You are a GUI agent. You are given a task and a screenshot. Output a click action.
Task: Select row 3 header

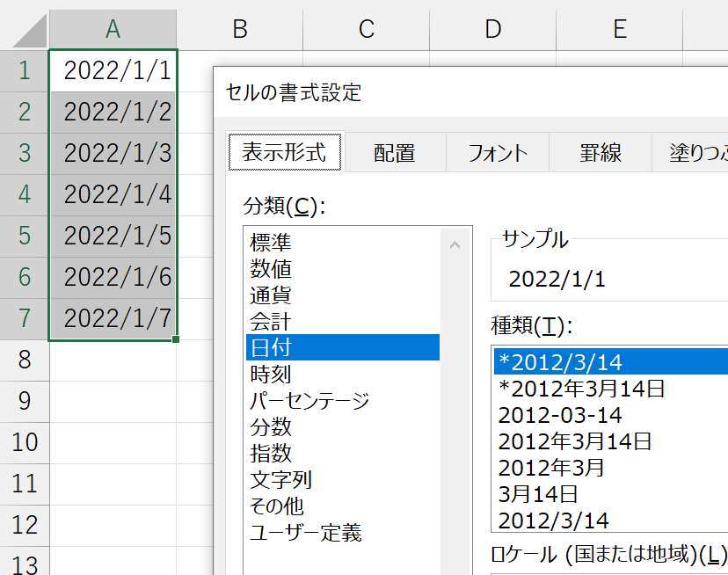(x=24, y=154)
